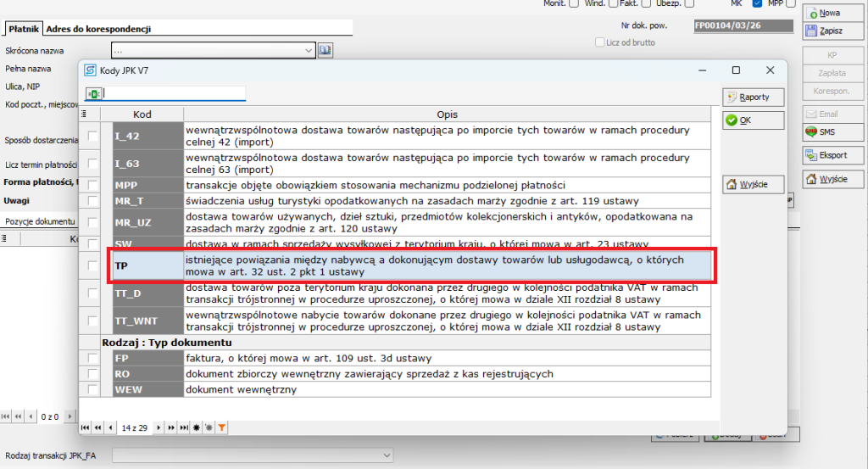Screen dimensions: 868x469
Task: Select the Płatnik tab
Action: 24,29
